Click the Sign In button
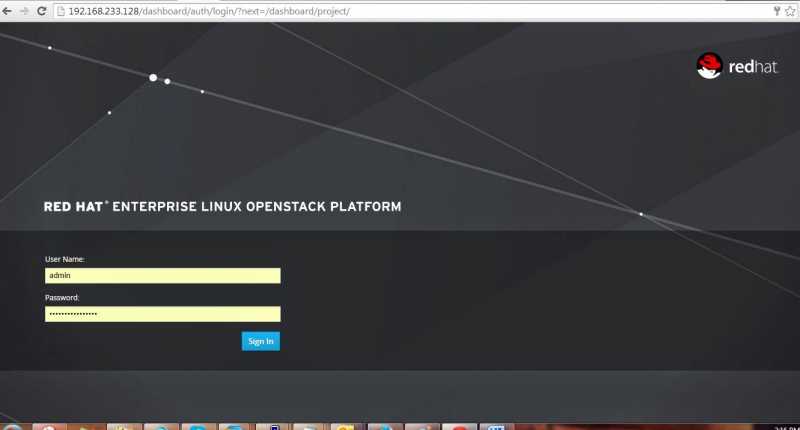The image size is (800, 430). click(x=261, y=341)
